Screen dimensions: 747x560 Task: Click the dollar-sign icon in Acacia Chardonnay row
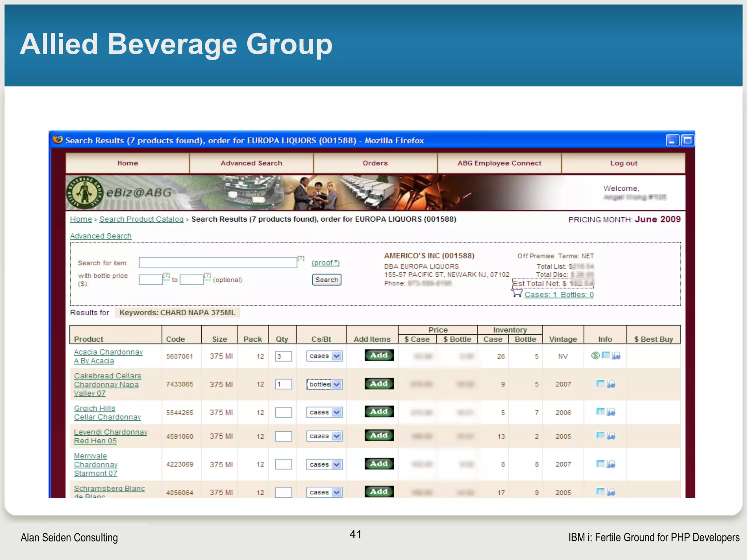(x=595, y=355)
